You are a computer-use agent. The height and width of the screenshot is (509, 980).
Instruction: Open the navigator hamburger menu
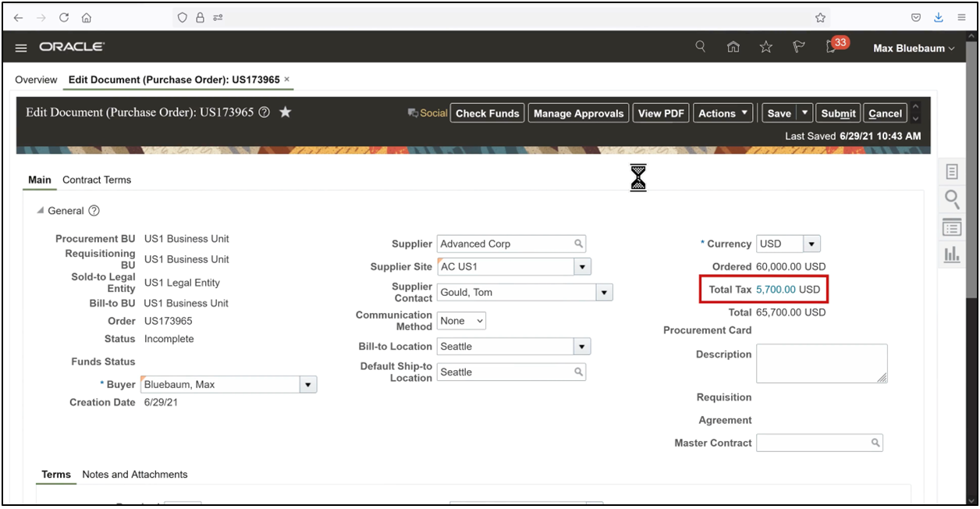coord(20,47)
